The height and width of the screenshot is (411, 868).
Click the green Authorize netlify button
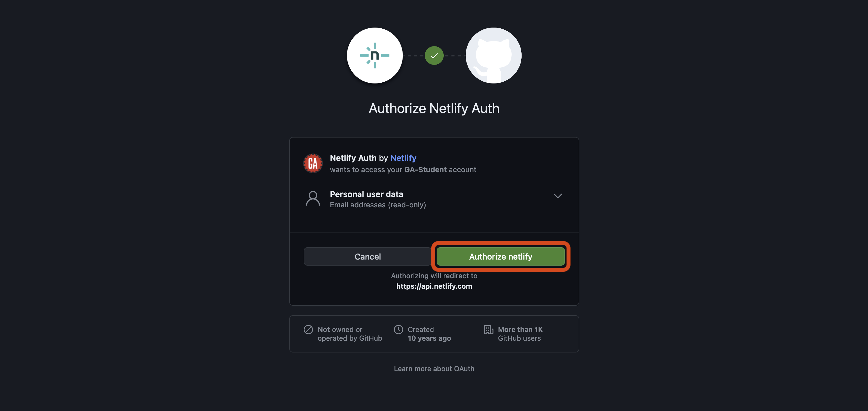500,257
